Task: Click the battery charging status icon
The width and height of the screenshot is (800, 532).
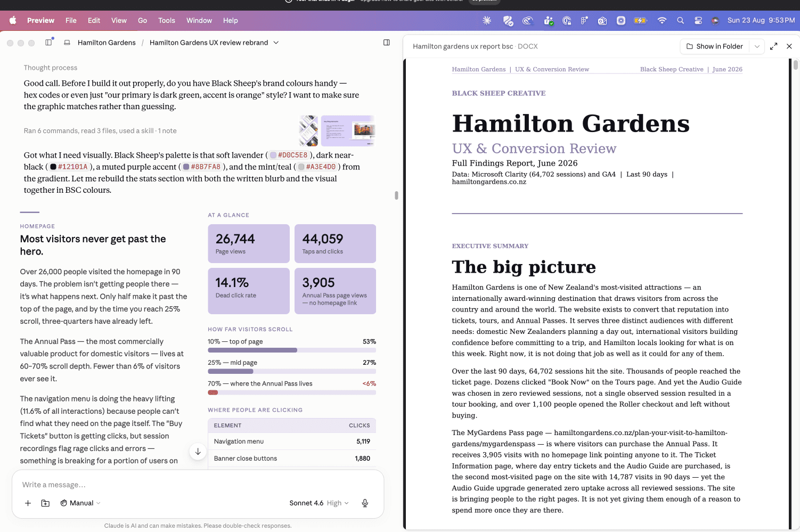Action: [x=640, y=20]
